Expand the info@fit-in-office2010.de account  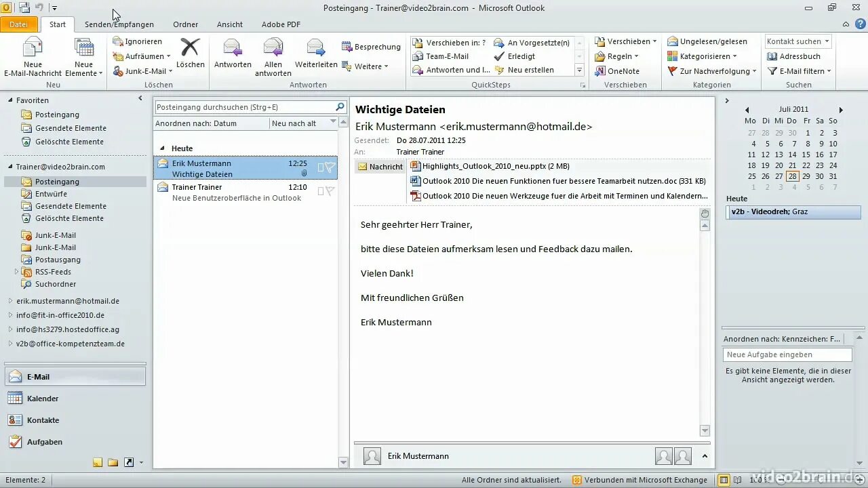click(x=10, y=315)
